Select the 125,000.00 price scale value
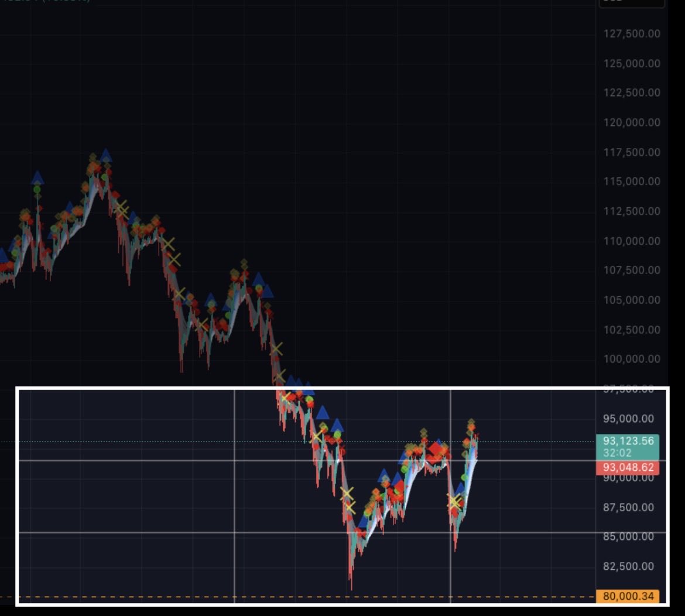This screenshot has width=685, height=616. pyautogui.click(x=632, y=63)
